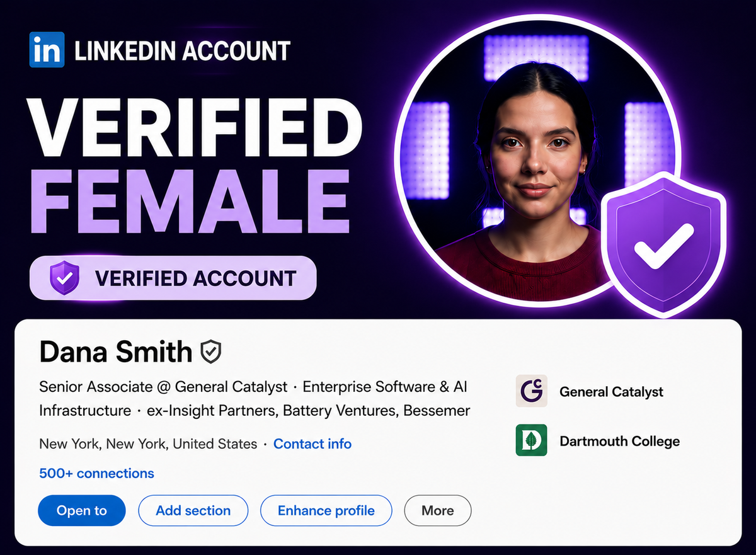Open the Dartmouth College crest icon
Viewport: 756px width, 555px height.
[531, 440]
